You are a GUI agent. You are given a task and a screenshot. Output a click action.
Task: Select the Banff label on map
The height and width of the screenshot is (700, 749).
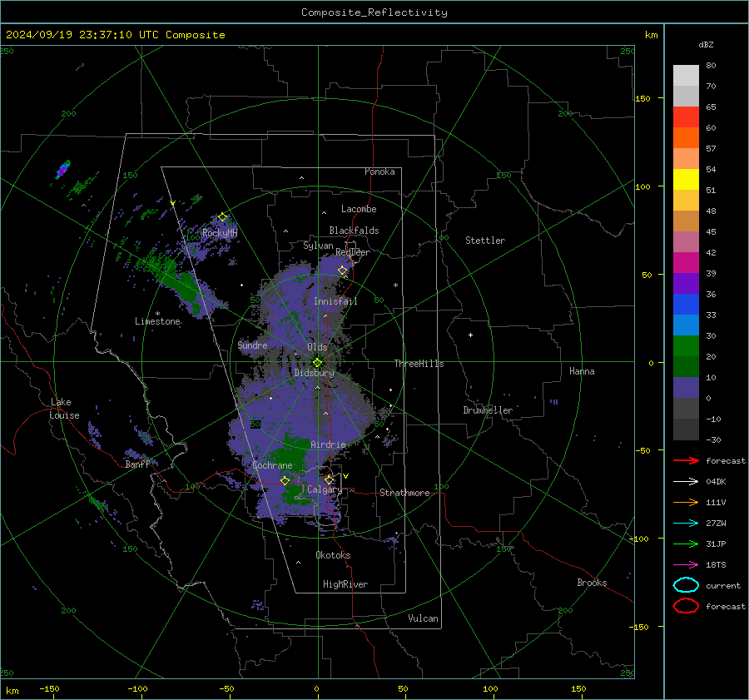(x=137, y=464)
